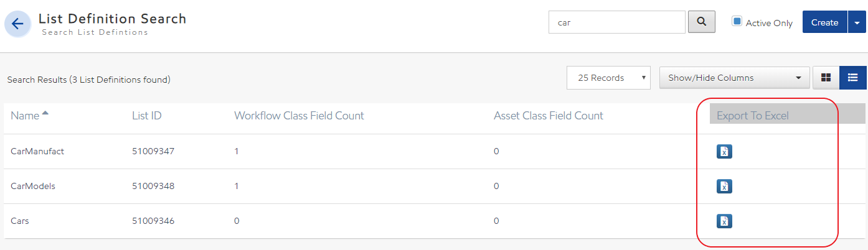Open the CarManufact list definition
Viewport: 868px width, 250px height.
click(37, 151)
